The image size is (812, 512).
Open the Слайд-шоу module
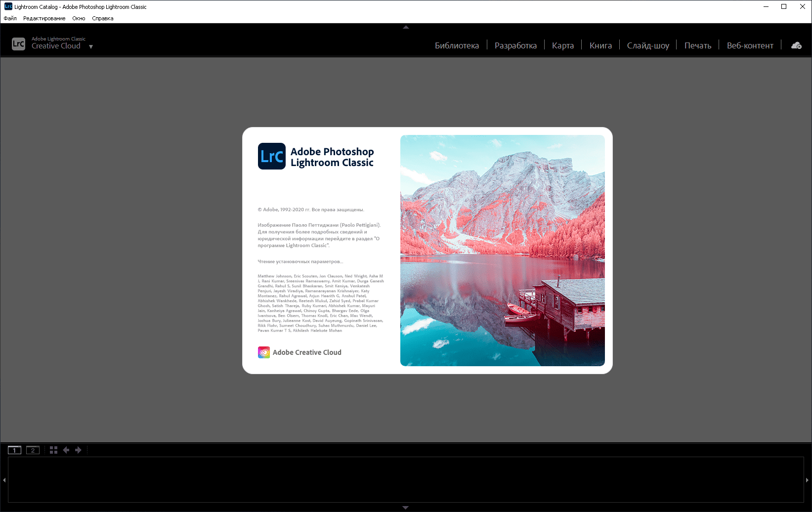point(648,45)
